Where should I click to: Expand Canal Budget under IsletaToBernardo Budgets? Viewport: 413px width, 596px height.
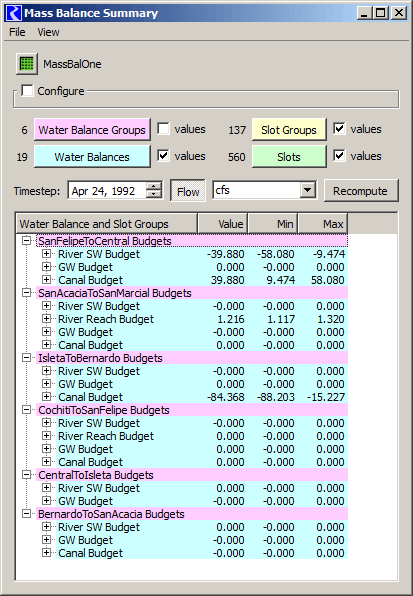click(46, 396)
